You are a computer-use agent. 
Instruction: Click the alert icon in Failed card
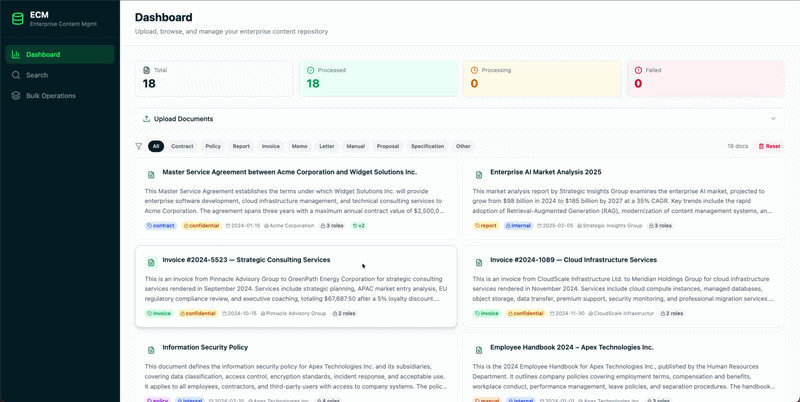point(638,70)
